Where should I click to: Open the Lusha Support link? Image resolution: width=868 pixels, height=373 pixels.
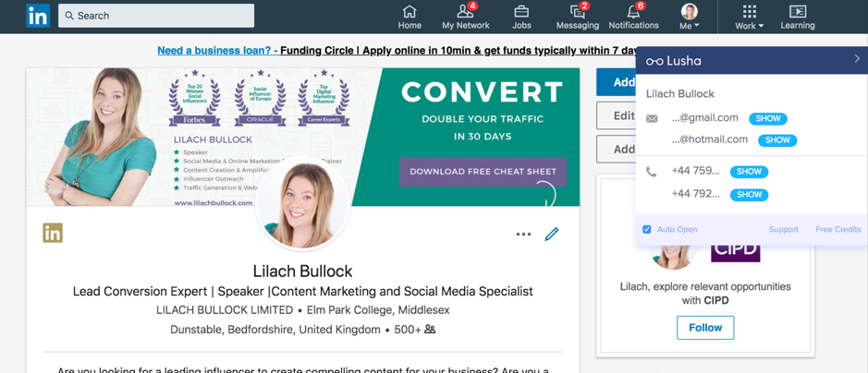(x=783, y=229)
